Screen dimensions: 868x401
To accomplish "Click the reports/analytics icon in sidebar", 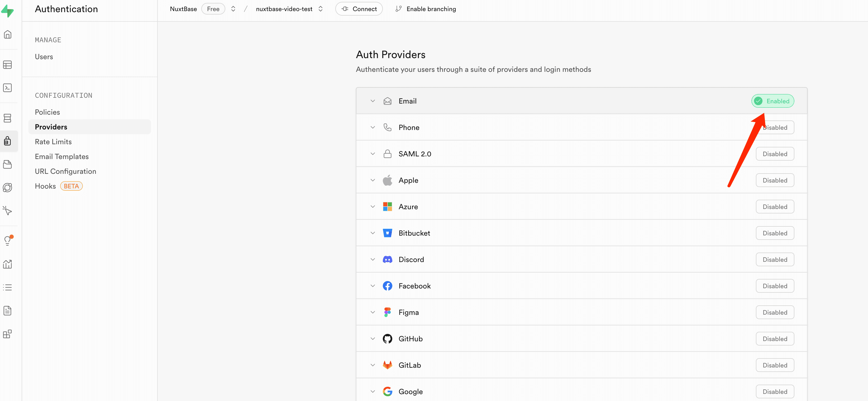I will click(8, 263).
